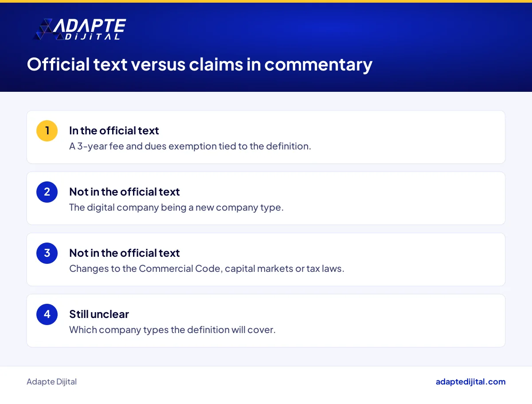
Task: Click the blue number 3 badge
Action: (47, 253)
